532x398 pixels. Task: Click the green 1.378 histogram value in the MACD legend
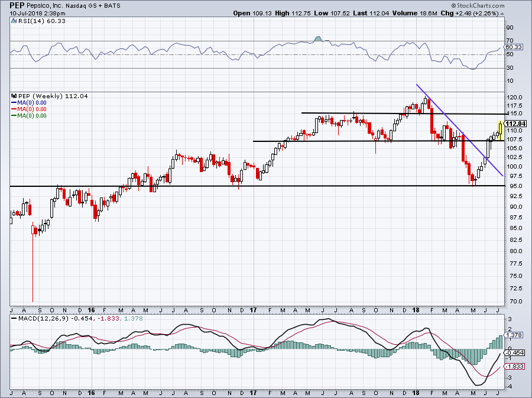click(x=134, y=319)
